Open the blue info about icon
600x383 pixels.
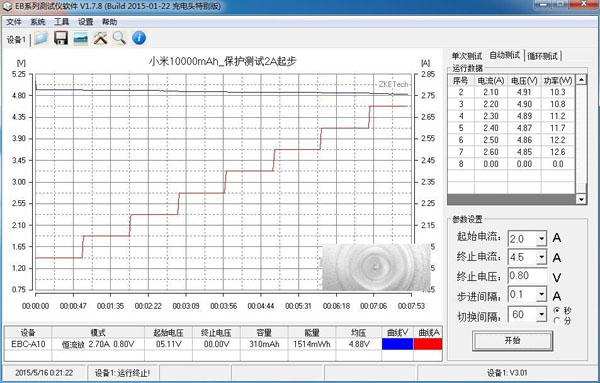point(139,38)
